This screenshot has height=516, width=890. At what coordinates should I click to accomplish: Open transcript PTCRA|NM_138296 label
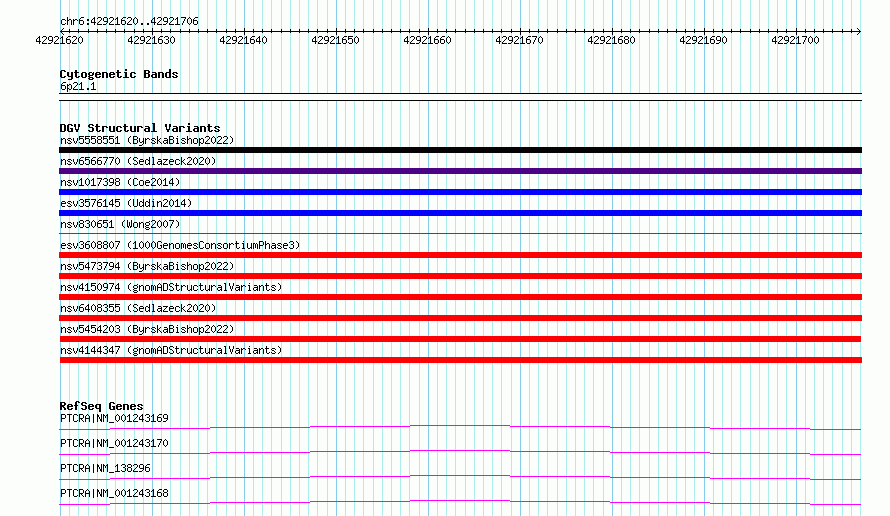tap(105, 468)
